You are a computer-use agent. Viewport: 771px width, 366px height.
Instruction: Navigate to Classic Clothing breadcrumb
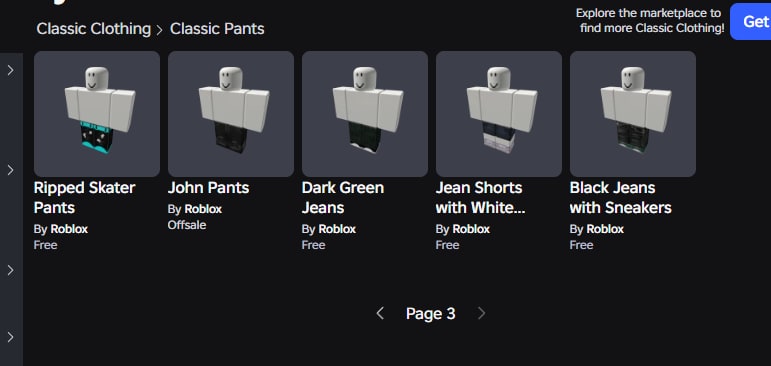[93, 29]
